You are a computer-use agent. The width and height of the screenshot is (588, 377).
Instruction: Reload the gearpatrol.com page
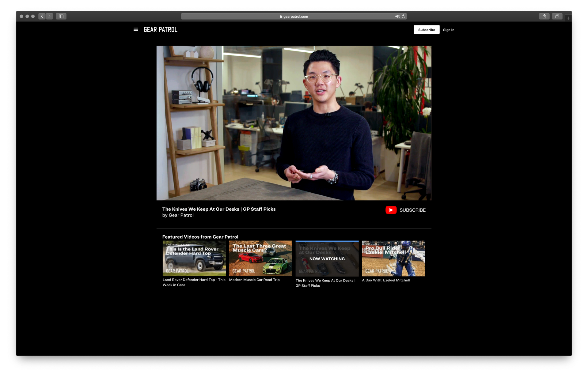tap(404, 16)
